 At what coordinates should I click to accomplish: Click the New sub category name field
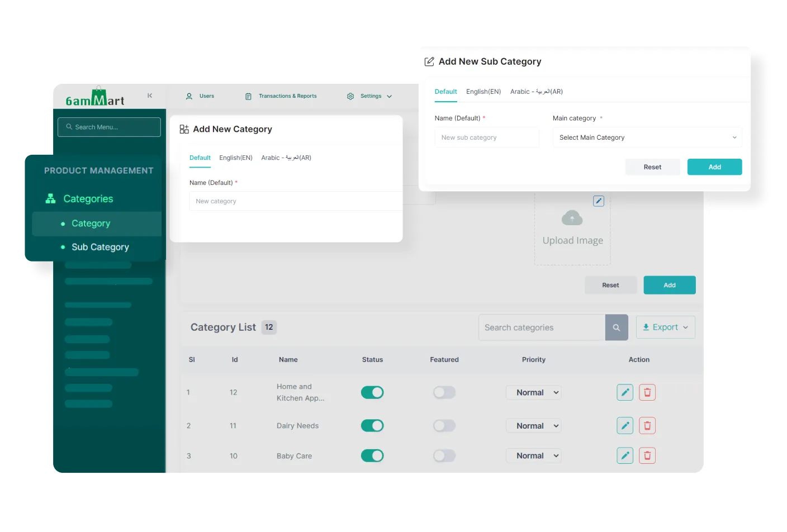(487, 137)
